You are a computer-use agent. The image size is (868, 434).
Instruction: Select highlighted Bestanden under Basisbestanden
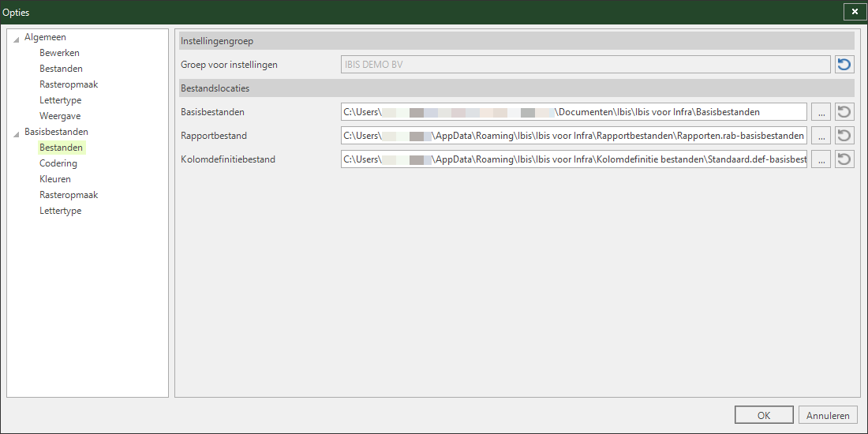61,148
